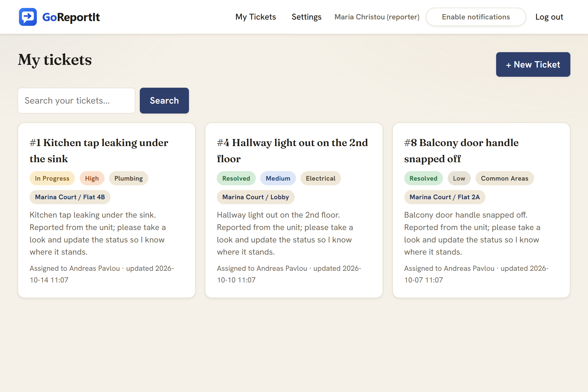588x392 pixels.
Task: Click assignee line updated 2026-10-10
Action: pyautogui.click(x=289, y=274)
